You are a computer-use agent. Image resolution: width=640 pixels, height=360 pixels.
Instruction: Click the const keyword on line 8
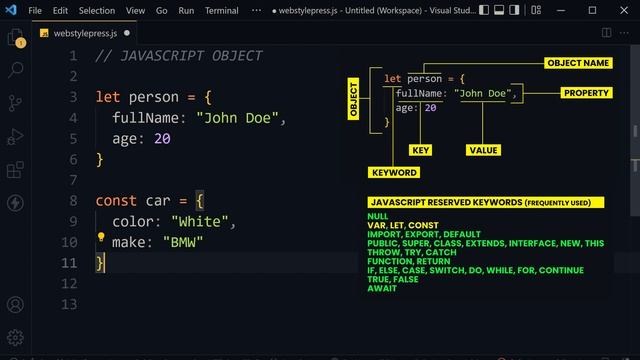(x=116, y=200)
